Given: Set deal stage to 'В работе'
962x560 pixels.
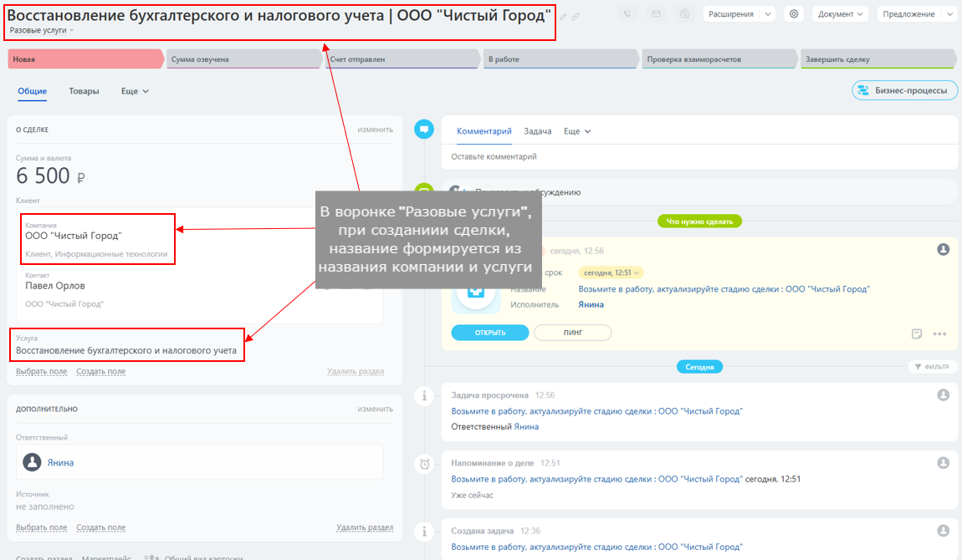Looking at the screenshot, I should (x=560, y=59).
